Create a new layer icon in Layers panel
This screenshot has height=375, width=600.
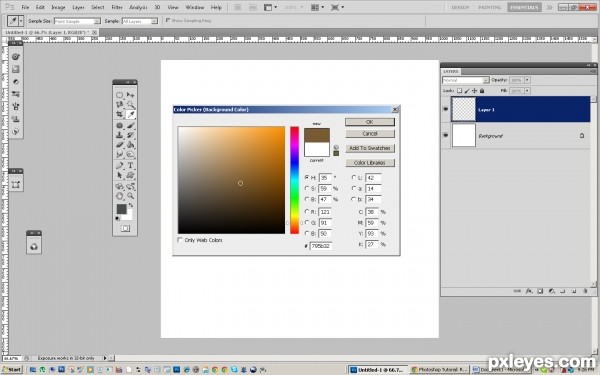574,291
